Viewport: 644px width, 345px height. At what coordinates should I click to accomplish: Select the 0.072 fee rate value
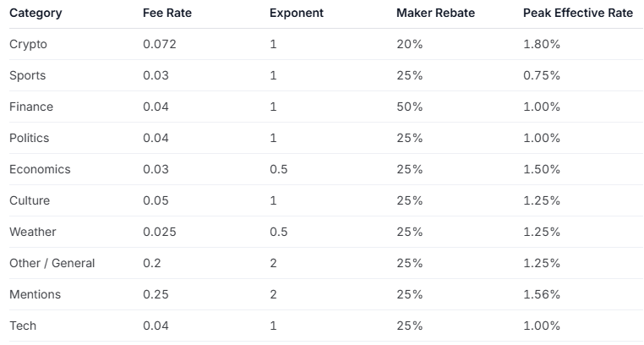tap(160, 44)
